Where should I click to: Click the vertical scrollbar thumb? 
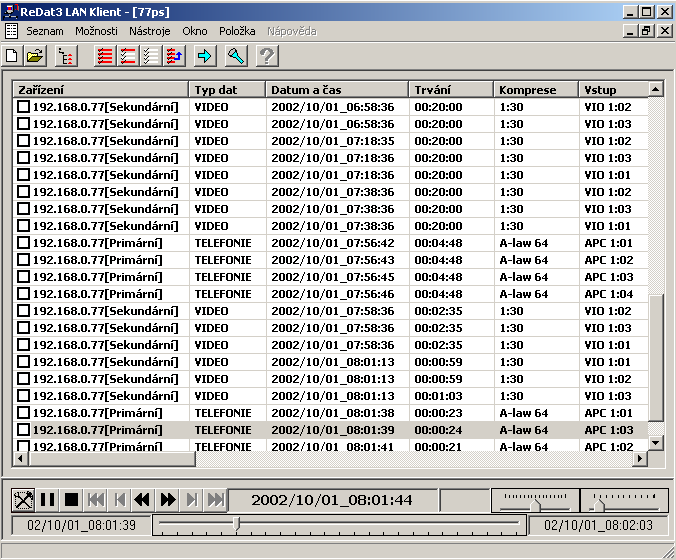(x=656, y=358)
